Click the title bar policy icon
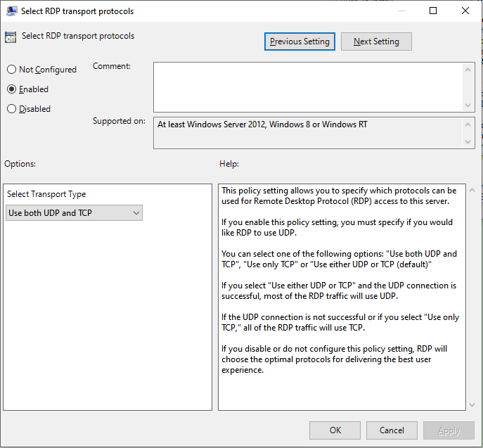483x448 pixels. pyautogui.click(x=11, y=11)
